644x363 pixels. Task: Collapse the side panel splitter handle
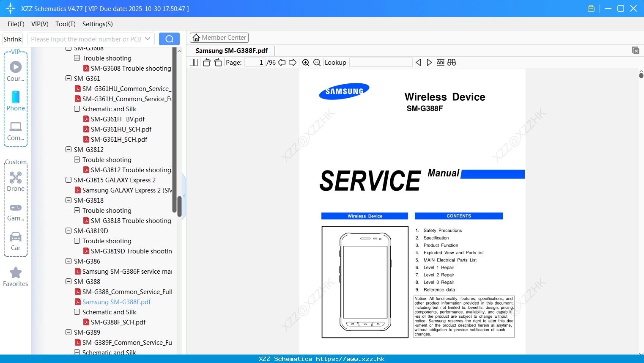point(184,195)
